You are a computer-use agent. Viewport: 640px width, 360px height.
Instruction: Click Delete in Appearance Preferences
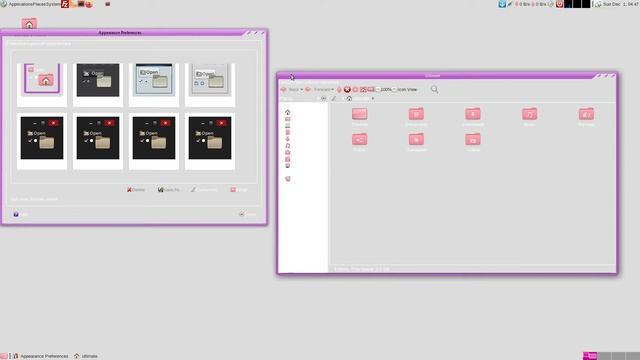tap(136, 190)
